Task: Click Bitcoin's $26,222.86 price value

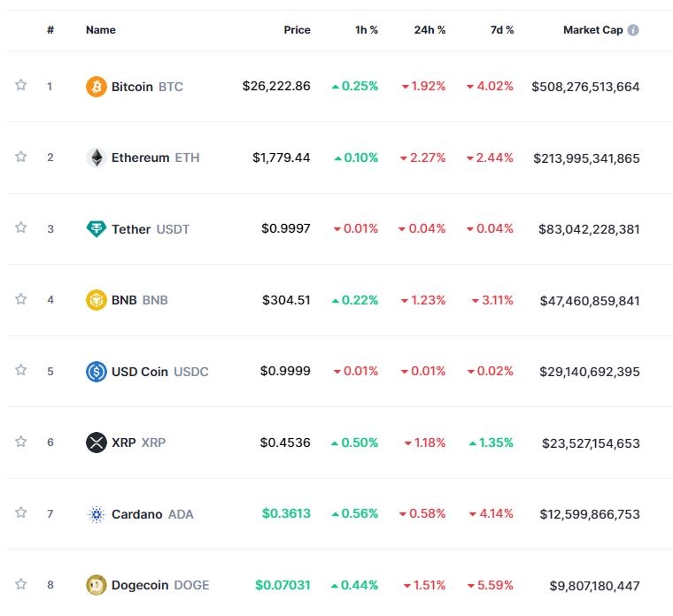Action: pyautogui.click(x=276, y=87)
